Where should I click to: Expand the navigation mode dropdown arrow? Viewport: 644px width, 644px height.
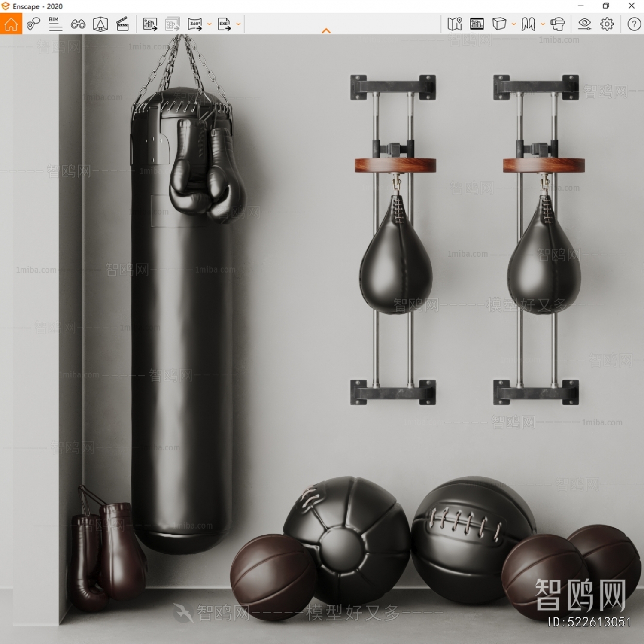543,24
